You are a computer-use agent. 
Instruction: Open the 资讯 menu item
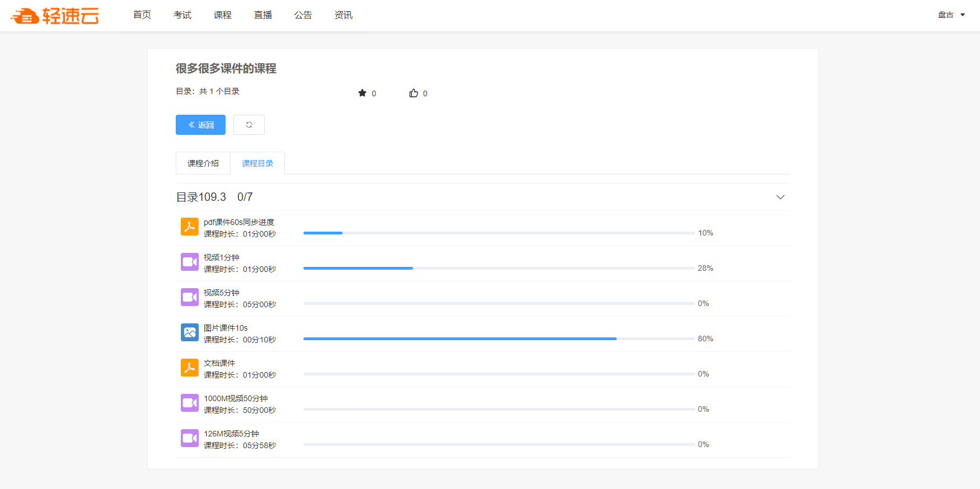point(344,15)
